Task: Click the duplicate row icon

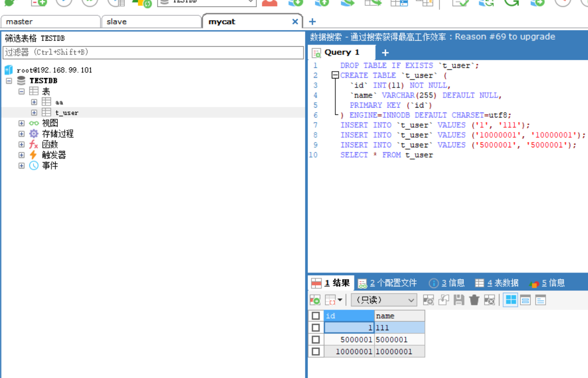Action: [x=444, y=300]
